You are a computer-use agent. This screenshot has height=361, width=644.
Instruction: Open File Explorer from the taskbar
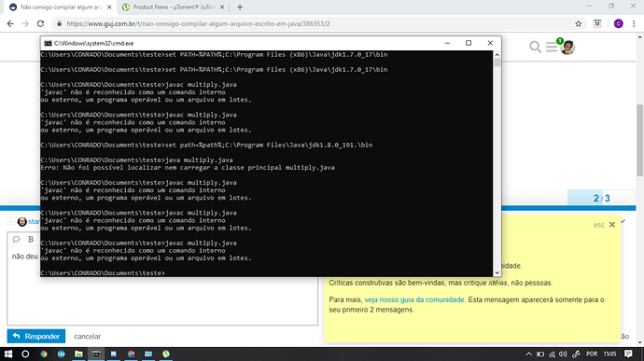point(78,354)
